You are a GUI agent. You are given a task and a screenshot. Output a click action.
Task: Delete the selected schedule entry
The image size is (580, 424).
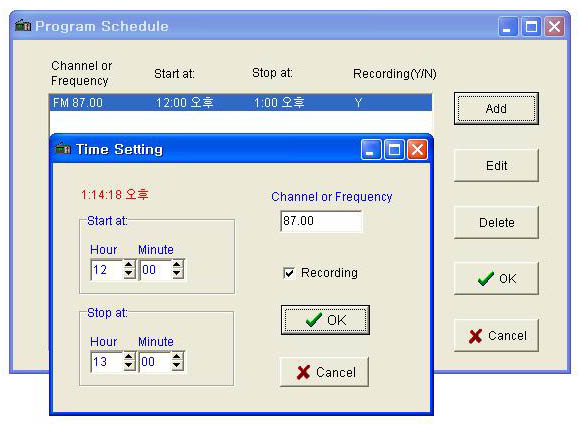coord(496,222)
